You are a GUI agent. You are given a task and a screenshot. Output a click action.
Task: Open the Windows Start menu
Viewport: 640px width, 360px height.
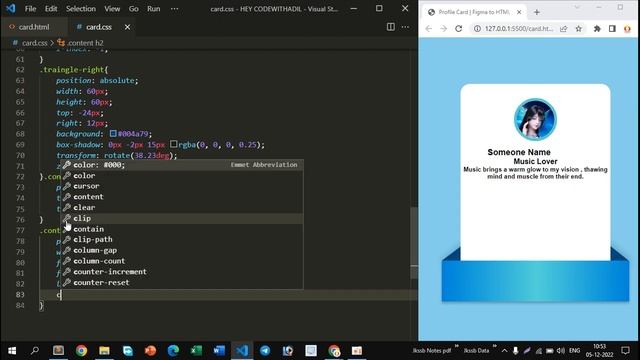(x=12, y=351)
